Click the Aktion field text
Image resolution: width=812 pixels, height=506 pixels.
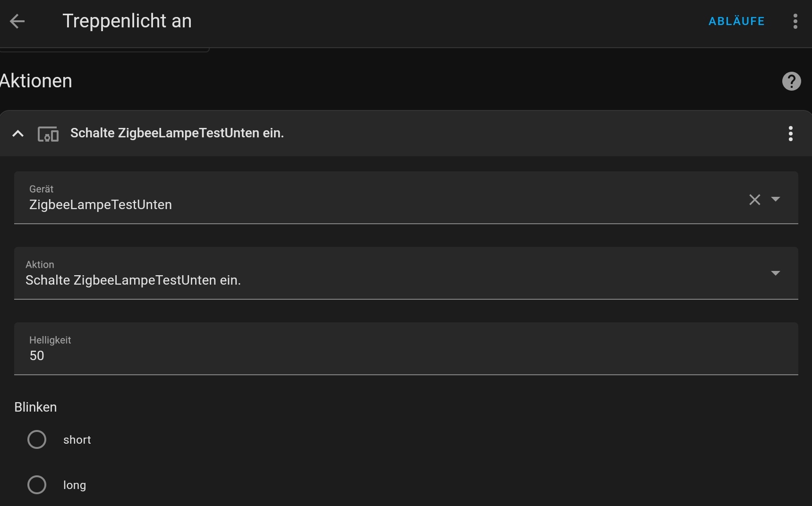coord(133,280)
